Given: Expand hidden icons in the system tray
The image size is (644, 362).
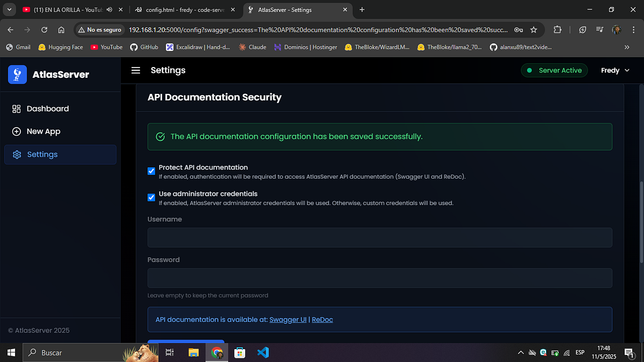Looking at the screenshot, I should [520, 352].
